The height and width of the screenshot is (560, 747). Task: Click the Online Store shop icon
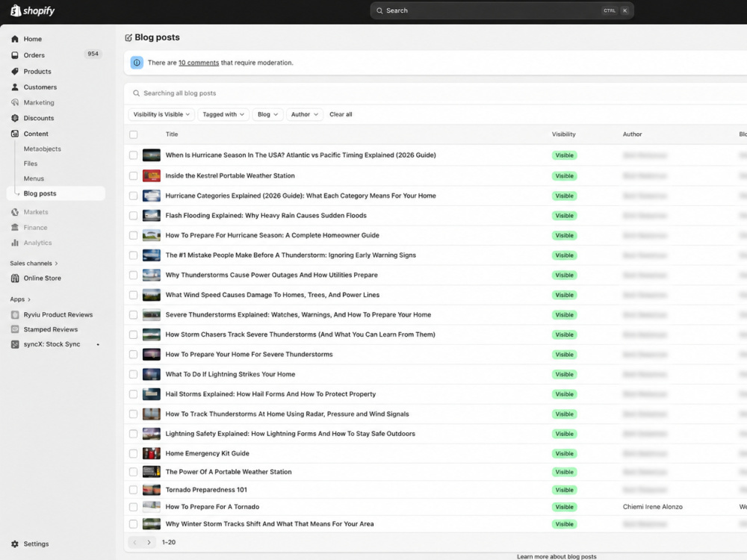point(15,278)
